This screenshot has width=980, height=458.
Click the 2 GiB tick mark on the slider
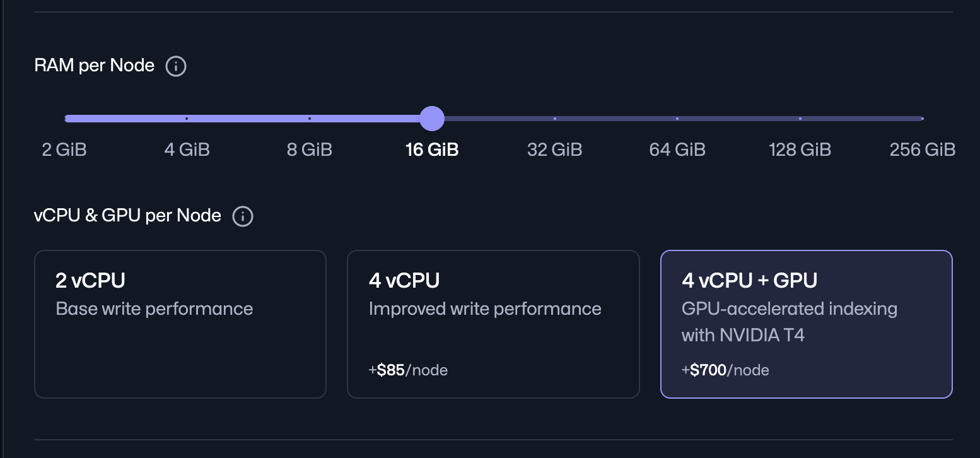coord(66,118)
